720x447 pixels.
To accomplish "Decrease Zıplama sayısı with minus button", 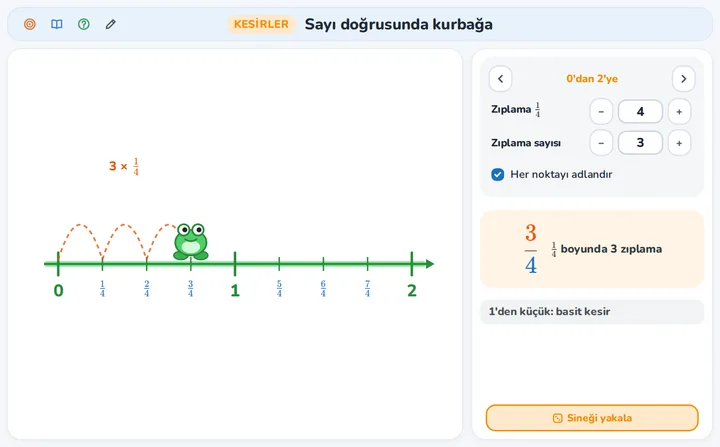I will point(601,143).
